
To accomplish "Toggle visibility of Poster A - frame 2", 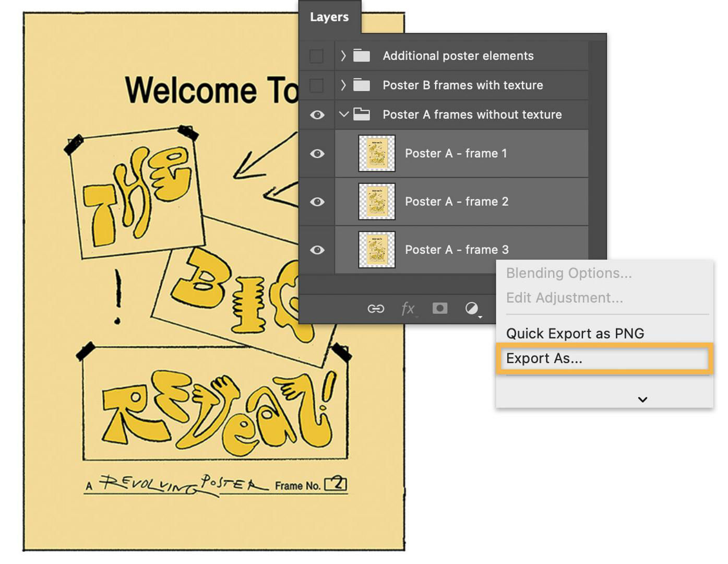I will 317,202.
